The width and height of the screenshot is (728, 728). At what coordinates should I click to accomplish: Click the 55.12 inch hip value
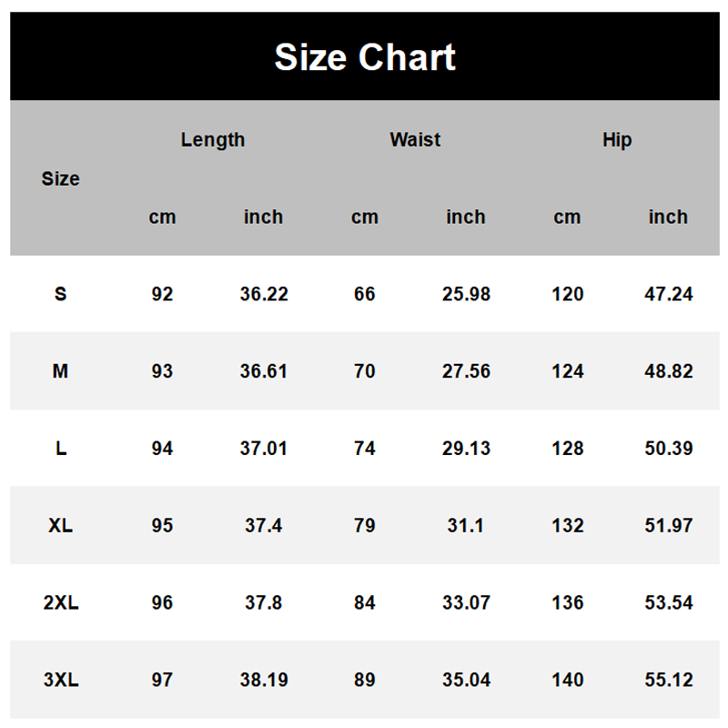(x=669, y=680)
